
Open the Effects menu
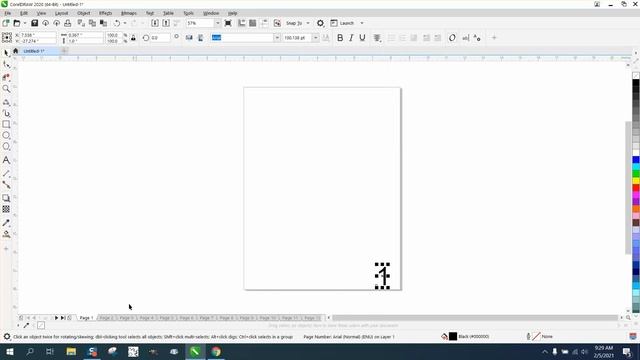[x=105, y=13]
